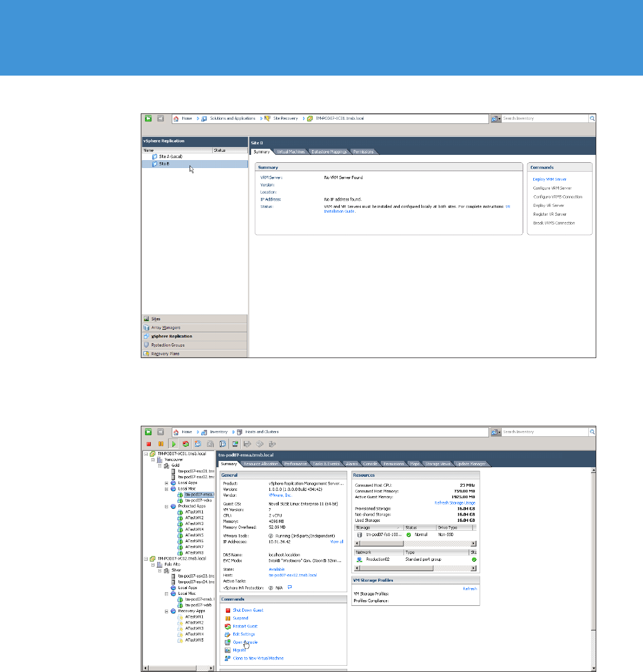Screen dimensions: 643x672
Task: Collapse the TM-POD07-VC01.tmsb.local tree node
Action: [x=147, y=454]
